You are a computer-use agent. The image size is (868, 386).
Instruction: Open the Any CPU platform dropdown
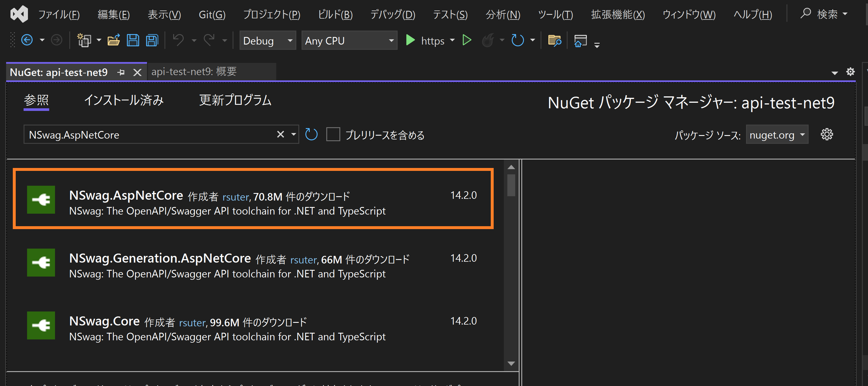[349, 40]
